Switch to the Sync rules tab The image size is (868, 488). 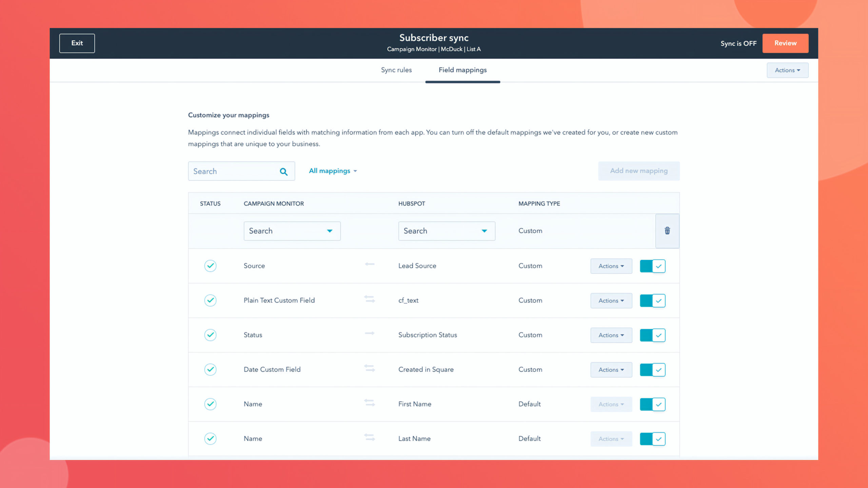[x=396, y=70]
